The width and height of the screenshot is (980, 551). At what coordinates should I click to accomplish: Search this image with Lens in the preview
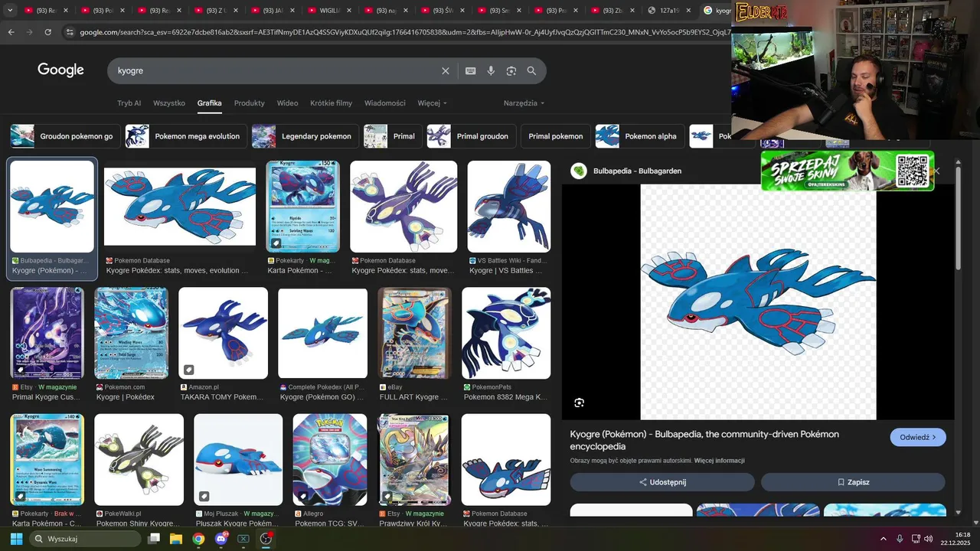coord(580,403)
